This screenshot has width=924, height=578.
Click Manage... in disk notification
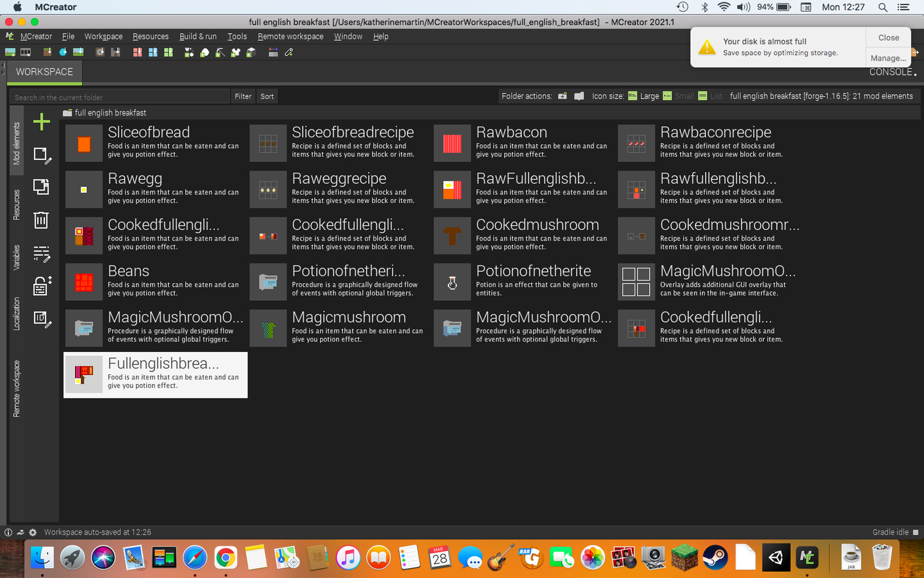coord(888,58)
